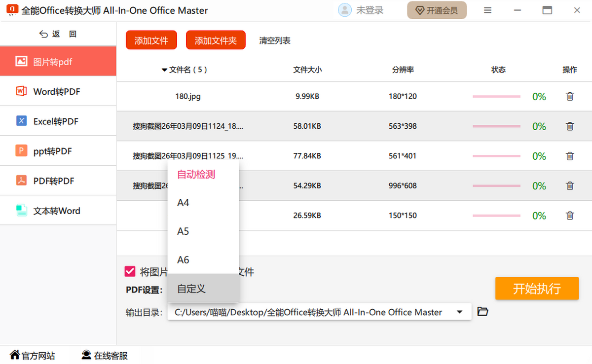Screen dimensions: 592x364
Task: Click the user avatar login icon
Action: [x=345, y=10]
